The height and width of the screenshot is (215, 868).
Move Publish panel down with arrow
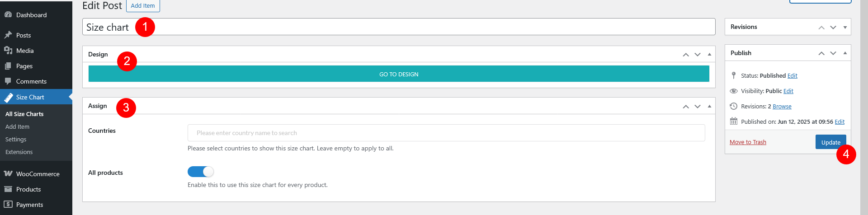(833, 53)
